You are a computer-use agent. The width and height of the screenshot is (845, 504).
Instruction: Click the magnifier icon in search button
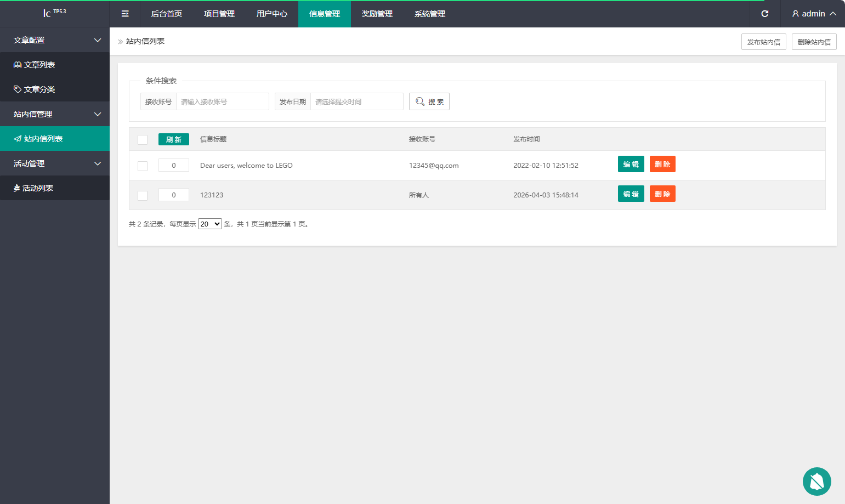coord(420,101)
